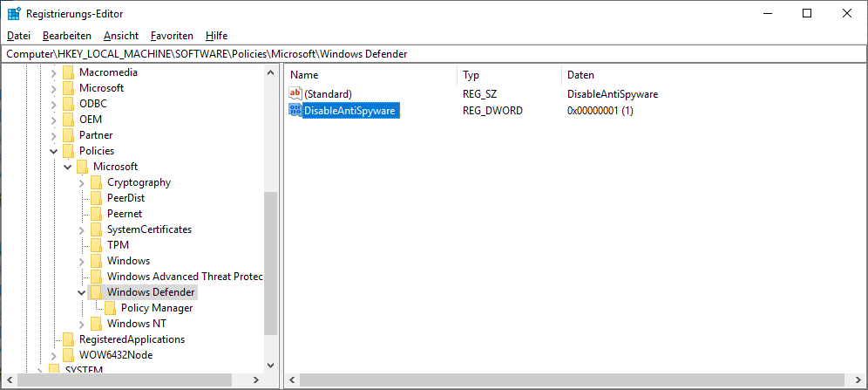Expand the ODBC key

pos(54,104)
